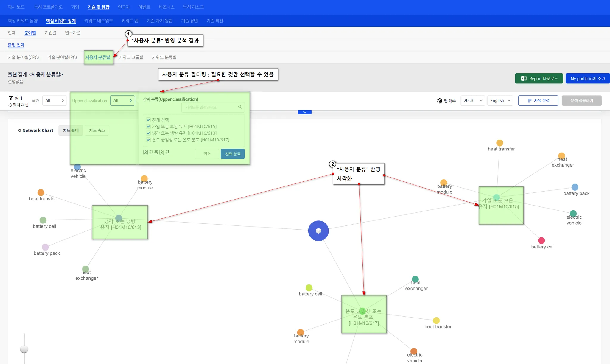Click the filter reset refresh icon

[10, 105]
